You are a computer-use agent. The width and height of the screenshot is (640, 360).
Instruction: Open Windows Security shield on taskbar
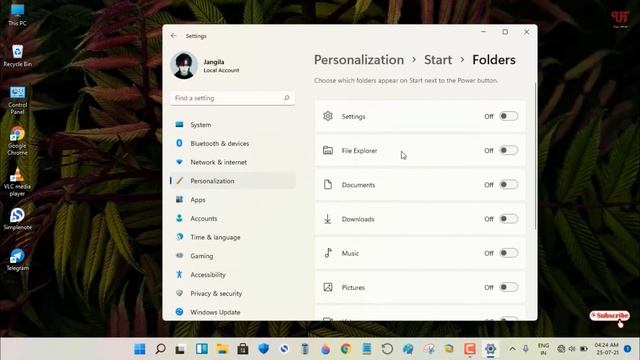tap(264, 349)
